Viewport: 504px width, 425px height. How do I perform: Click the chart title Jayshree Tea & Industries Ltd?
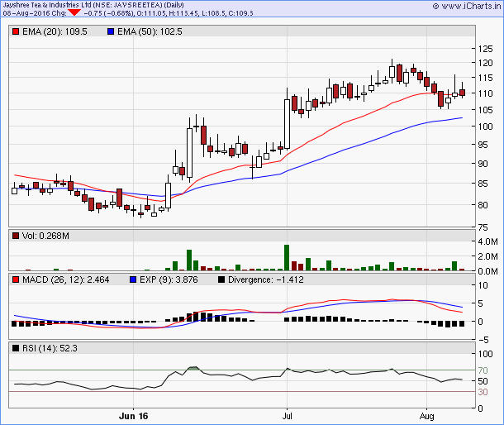[x=47, y=5]
